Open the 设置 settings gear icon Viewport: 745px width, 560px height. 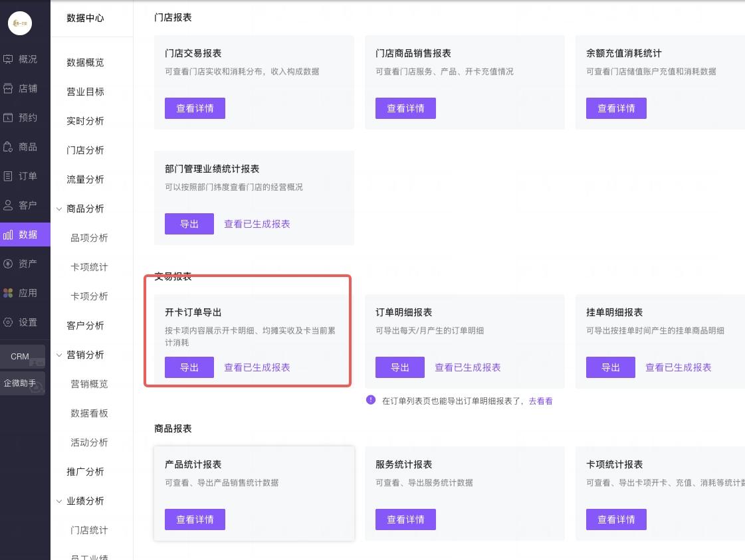[x=8, y=322]
